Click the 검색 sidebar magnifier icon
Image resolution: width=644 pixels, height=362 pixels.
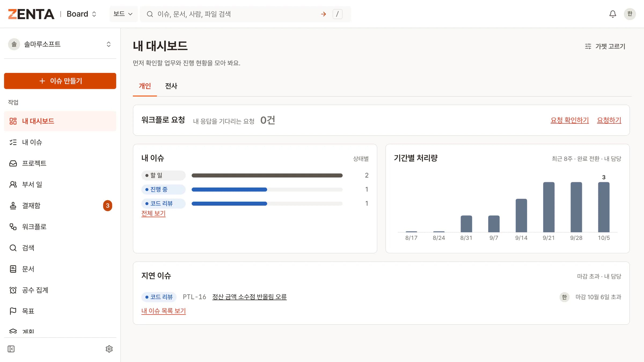coord(13,248)
